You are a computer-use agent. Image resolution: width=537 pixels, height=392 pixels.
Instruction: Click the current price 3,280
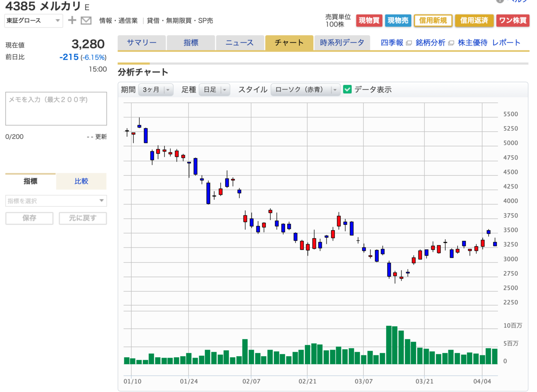(x=88, y=44)
